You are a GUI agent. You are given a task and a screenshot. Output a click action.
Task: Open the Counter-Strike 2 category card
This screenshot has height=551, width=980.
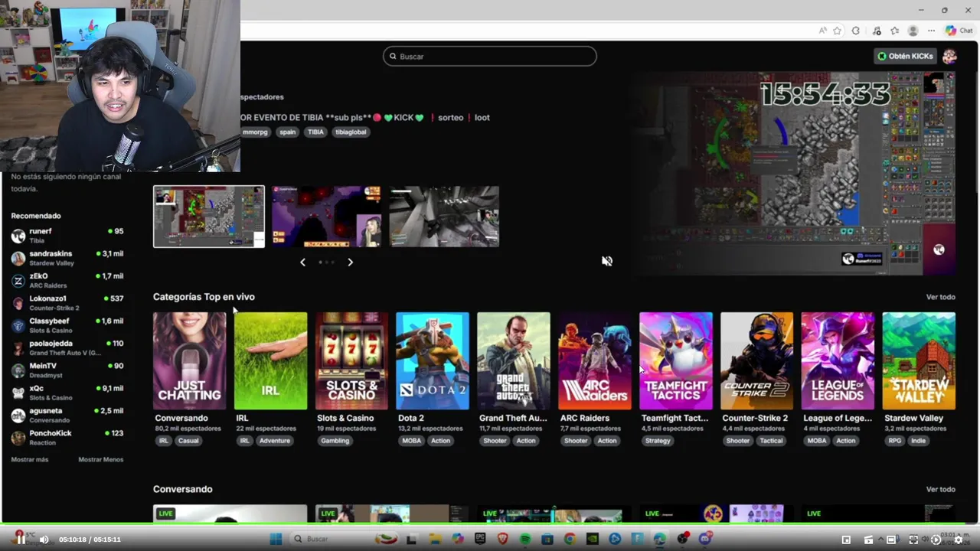click(x=756, y=360)
